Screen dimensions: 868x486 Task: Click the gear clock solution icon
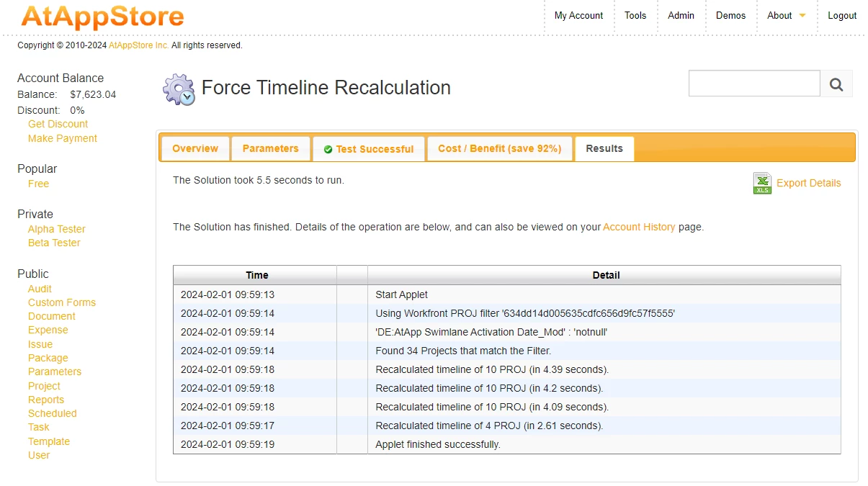(179, 89)
